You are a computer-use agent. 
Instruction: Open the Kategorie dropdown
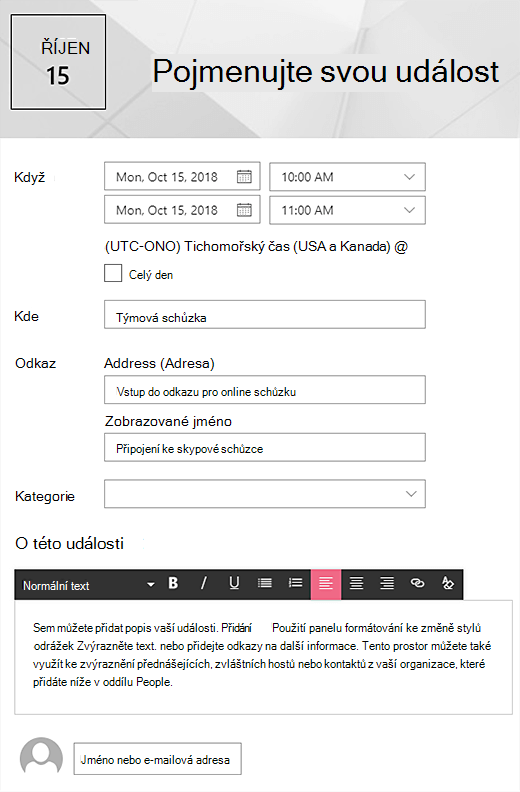265,494
